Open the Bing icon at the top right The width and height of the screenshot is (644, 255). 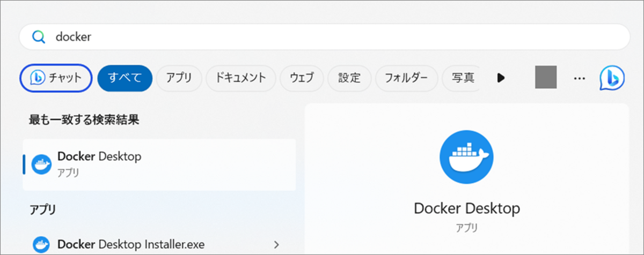[x=612, y=78]
